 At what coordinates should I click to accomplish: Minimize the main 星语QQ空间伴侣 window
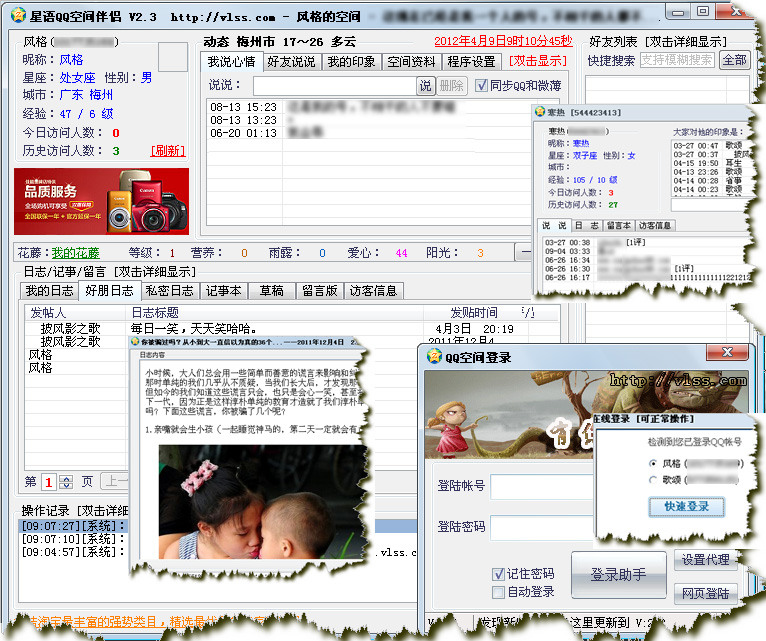(678, 13)
